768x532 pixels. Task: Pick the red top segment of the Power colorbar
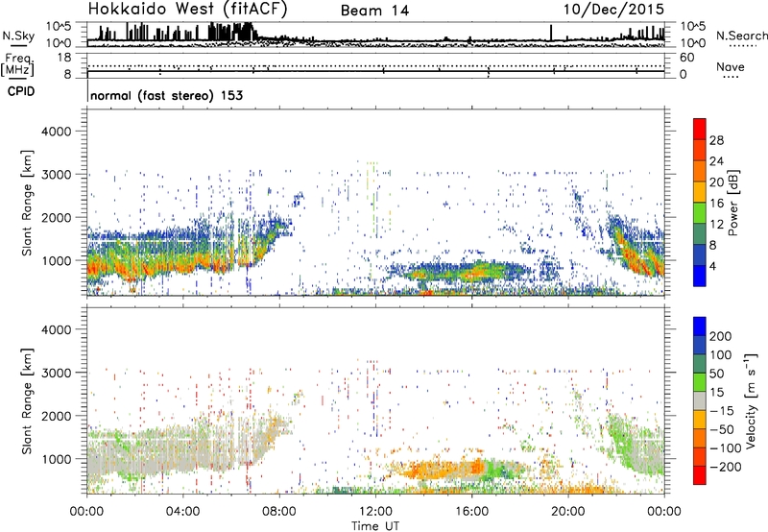(700, 129)
